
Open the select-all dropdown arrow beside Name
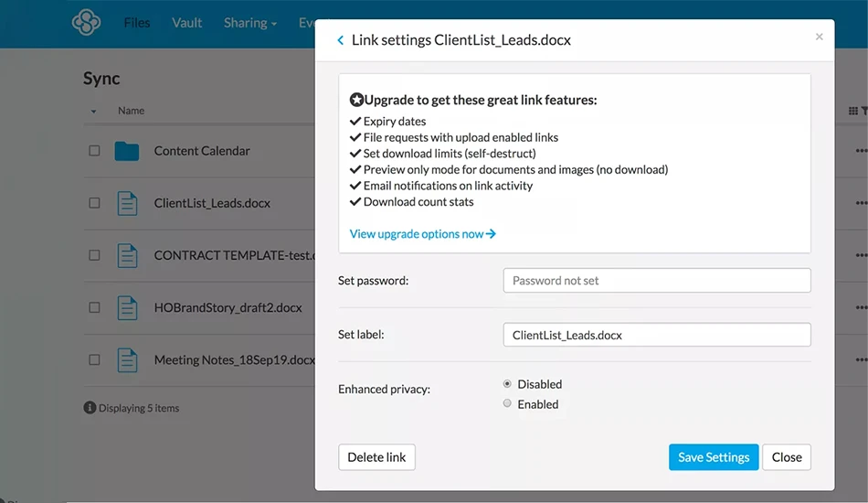(93, 112)
